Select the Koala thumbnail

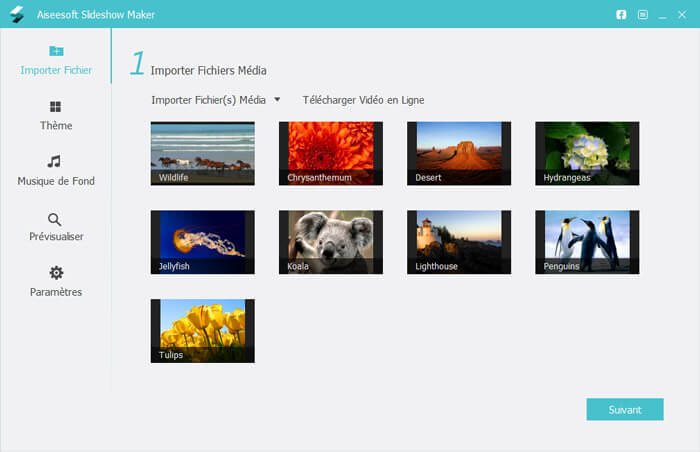coord(331,242)
